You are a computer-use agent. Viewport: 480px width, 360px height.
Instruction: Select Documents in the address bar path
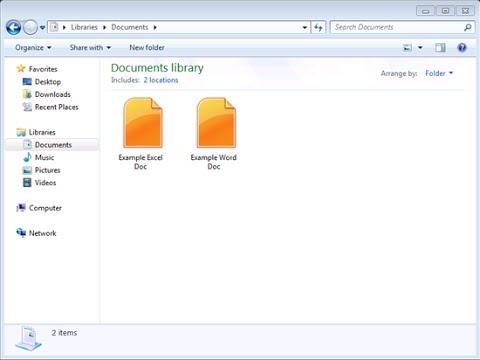tap(130, 27)
